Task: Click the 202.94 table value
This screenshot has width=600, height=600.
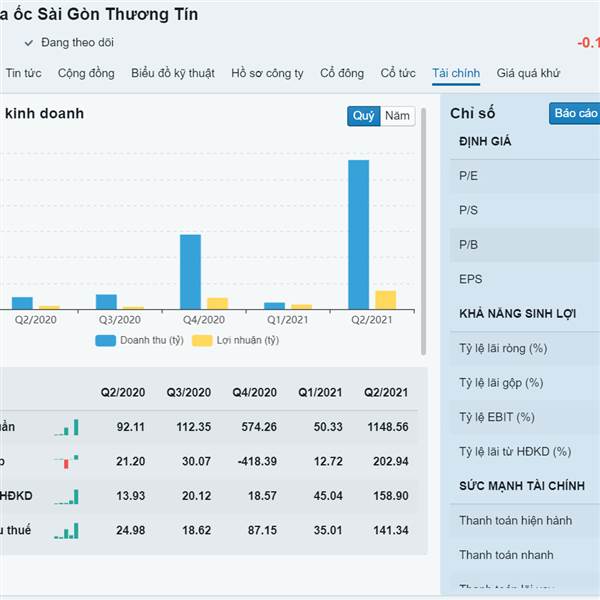Action: tap(391, 461)
